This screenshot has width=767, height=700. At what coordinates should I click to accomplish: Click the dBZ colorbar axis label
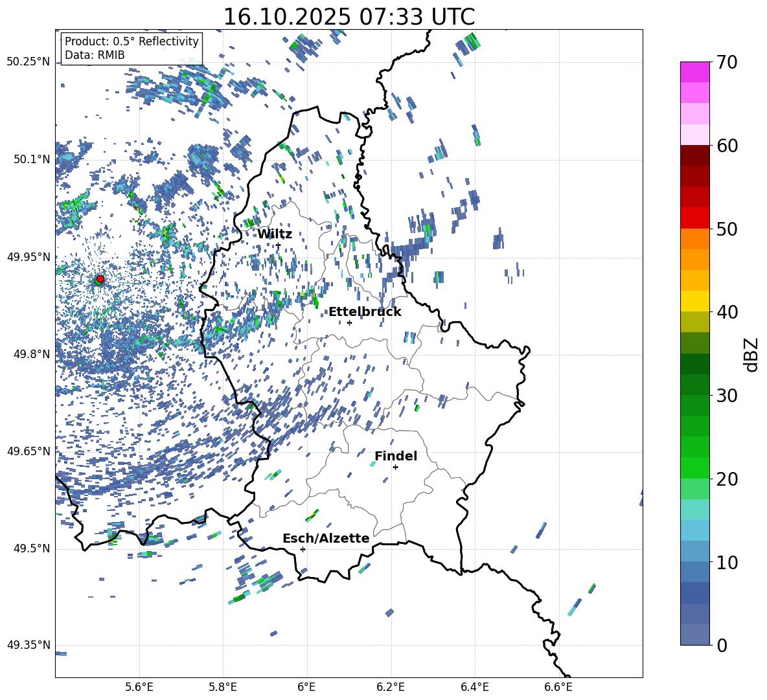[752, 354]
